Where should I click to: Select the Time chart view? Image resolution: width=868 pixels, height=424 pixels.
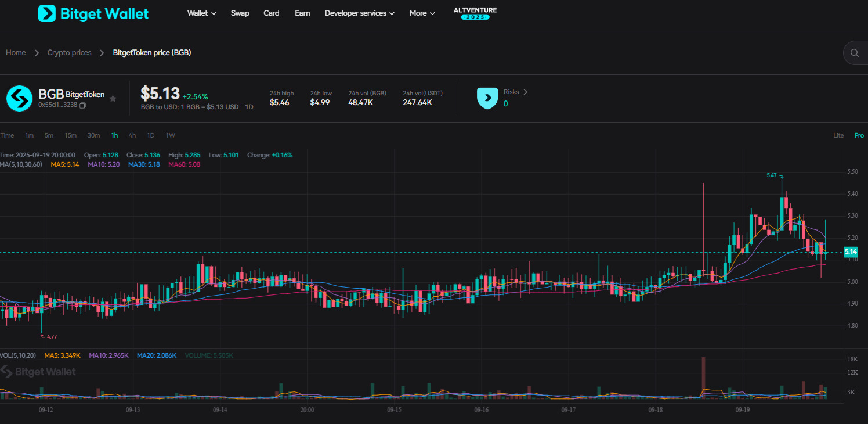click(7, 135)
